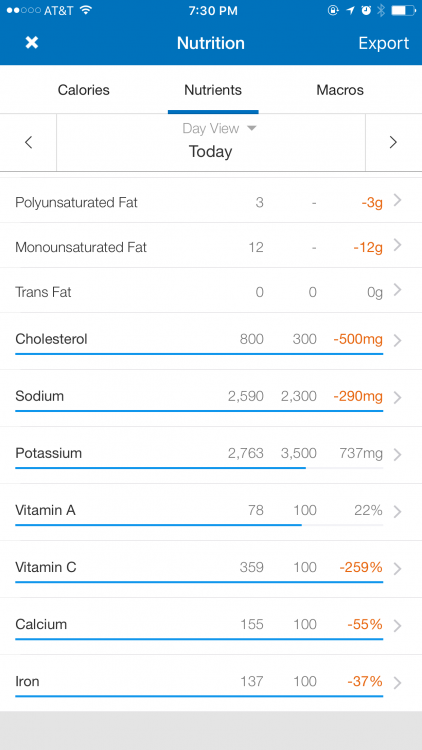Tap the Wi-Fi icon in status bar
422x750 pixels.
tap(86, 11)
